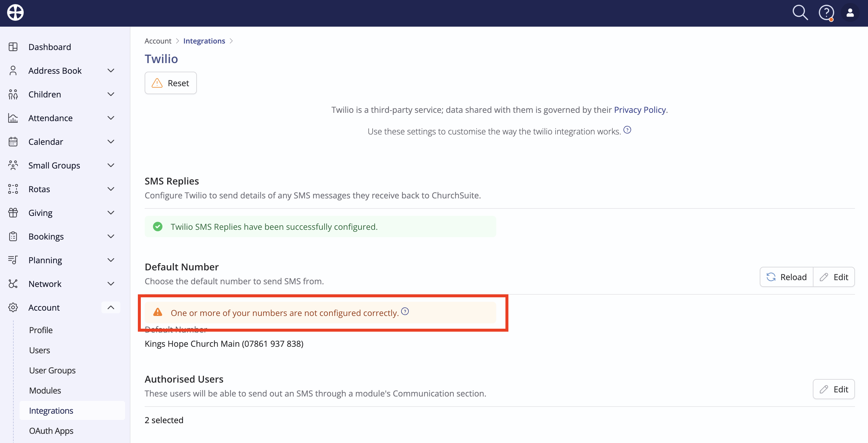Click the Rotas module icon
The width and height of the screenshot is (868, 443).
coord(13,189)
